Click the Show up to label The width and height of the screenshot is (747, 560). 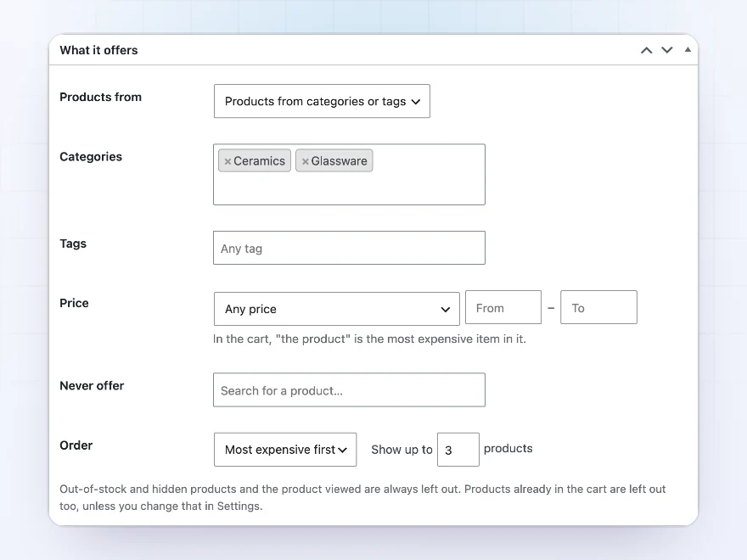point(402,450)
